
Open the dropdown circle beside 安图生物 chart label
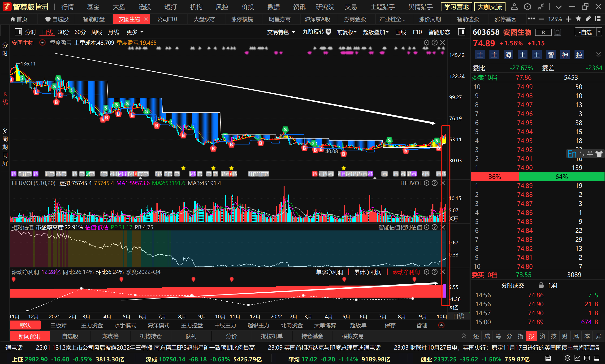(43, 43)
